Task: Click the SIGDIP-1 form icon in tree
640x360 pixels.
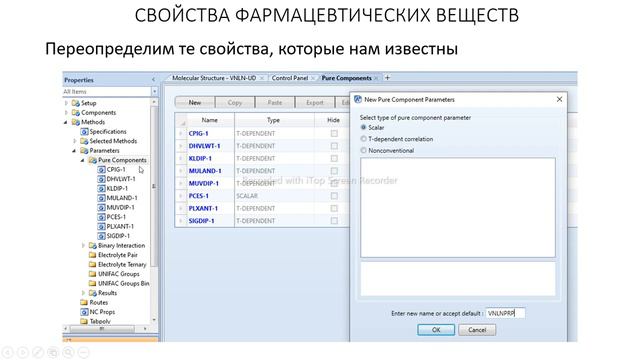Action: [101, 236]
